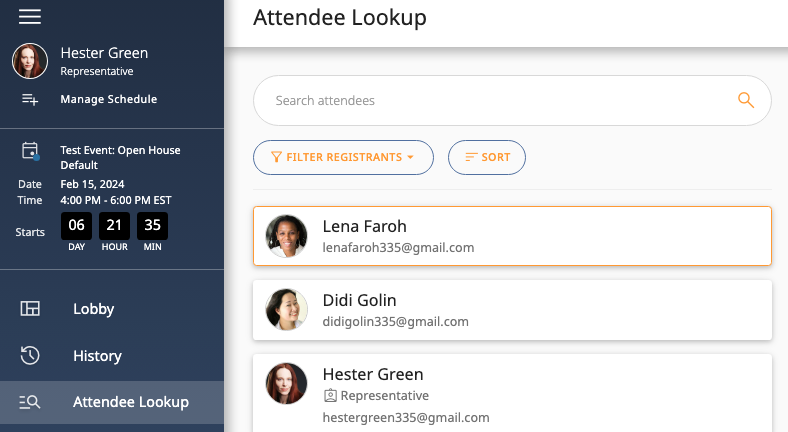Select the Attendee Lookup menu item
Screen dimensions: 788x432
tap(112, 402)
